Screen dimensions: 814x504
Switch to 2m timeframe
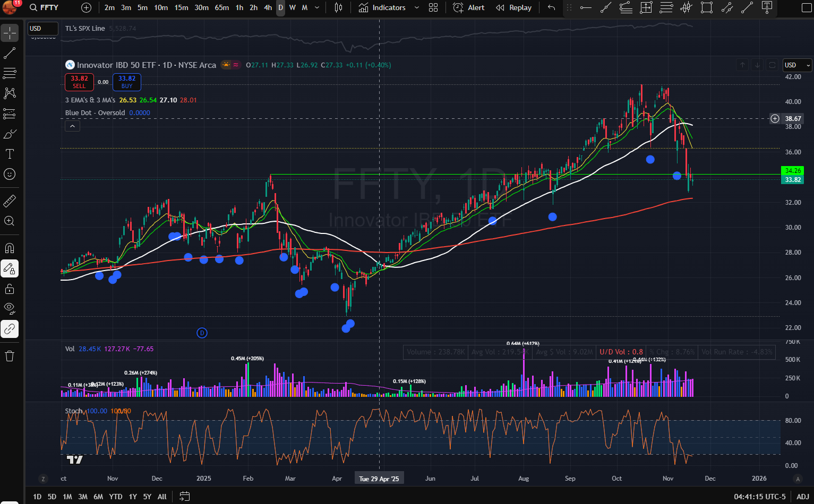109,7
